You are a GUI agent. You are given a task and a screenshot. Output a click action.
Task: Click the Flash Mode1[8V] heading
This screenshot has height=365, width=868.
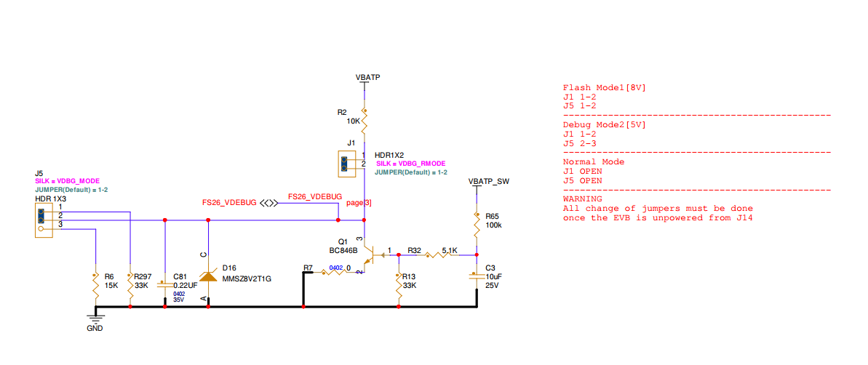pos(605,87)
